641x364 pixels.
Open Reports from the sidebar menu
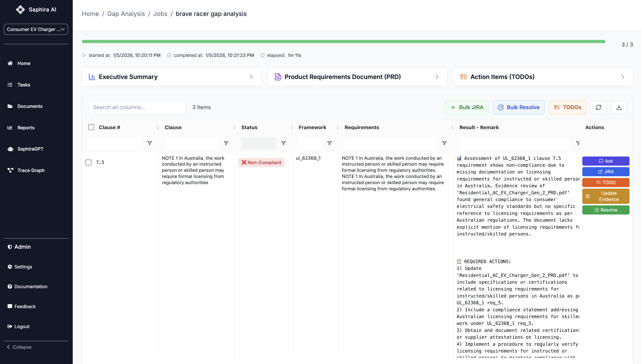pyautogui.click(x=26, y=128)
